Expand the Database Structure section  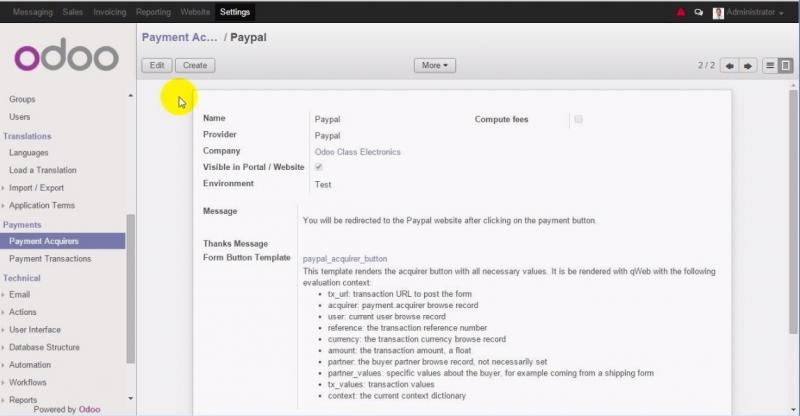(44, 347)
